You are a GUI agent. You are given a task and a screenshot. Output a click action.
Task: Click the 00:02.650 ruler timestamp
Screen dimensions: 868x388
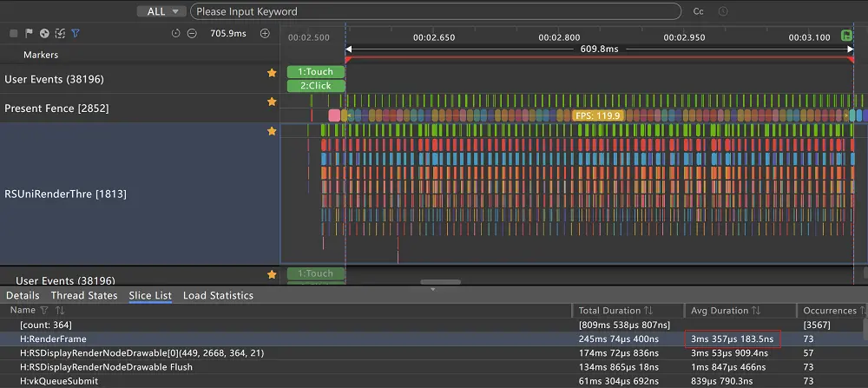coord(434,37)
